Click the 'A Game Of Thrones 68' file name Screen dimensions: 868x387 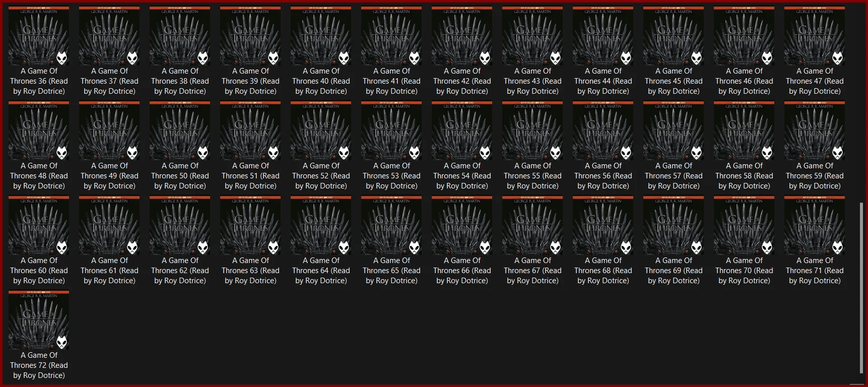coord(603,271)
